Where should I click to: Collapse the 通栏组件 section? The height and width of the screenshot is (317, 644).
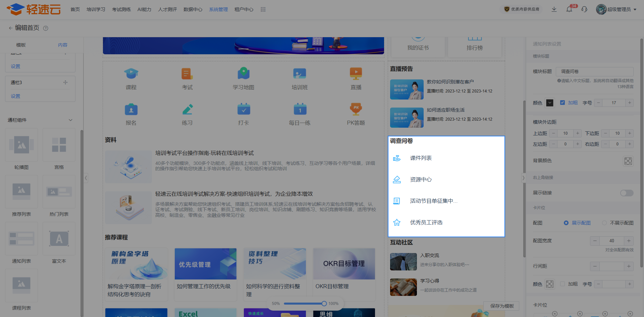70,120
